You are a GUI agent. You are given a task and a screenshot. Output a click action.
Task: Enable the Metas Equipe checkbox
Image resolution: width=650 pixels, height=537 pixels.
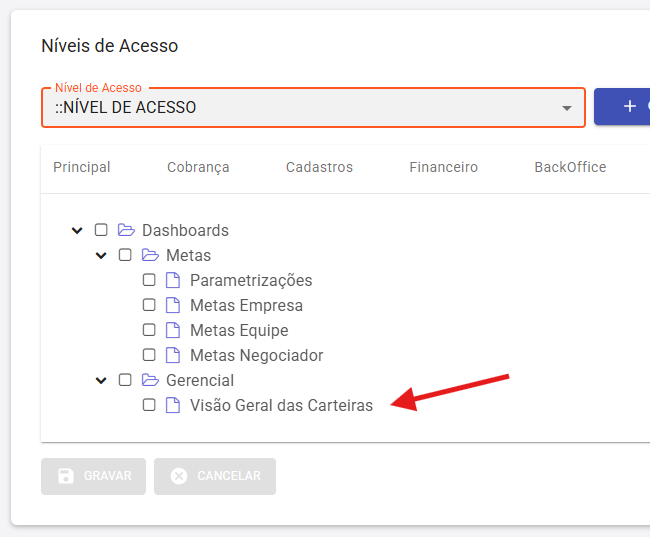pos(149,330)
